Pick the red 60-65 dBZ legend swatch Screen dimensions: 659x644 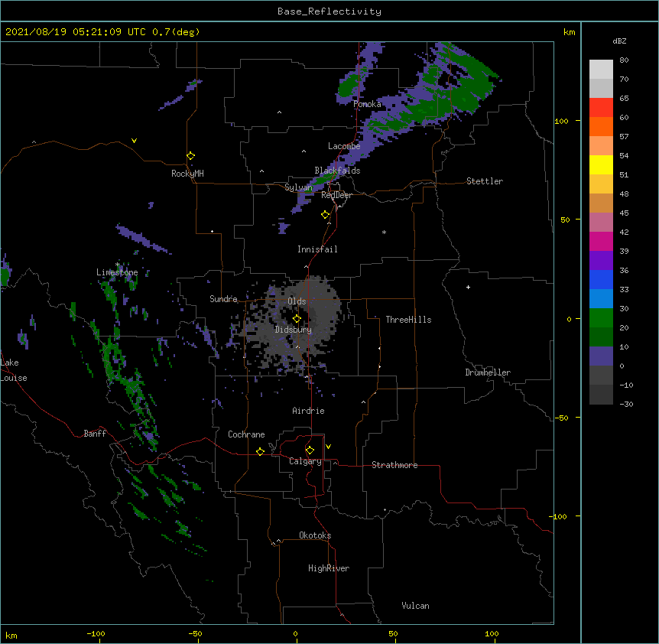tap(601, 108)
